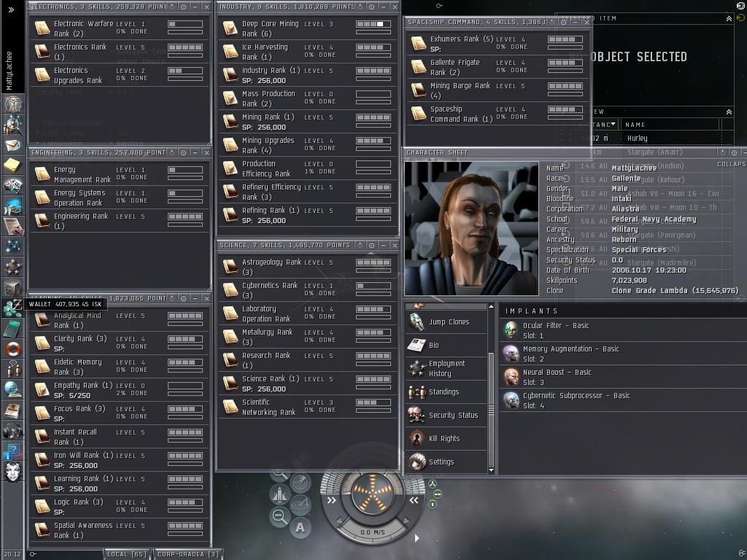
Task: Expand HUD left panel with >> arrows
Action: [x=332, y=500]
